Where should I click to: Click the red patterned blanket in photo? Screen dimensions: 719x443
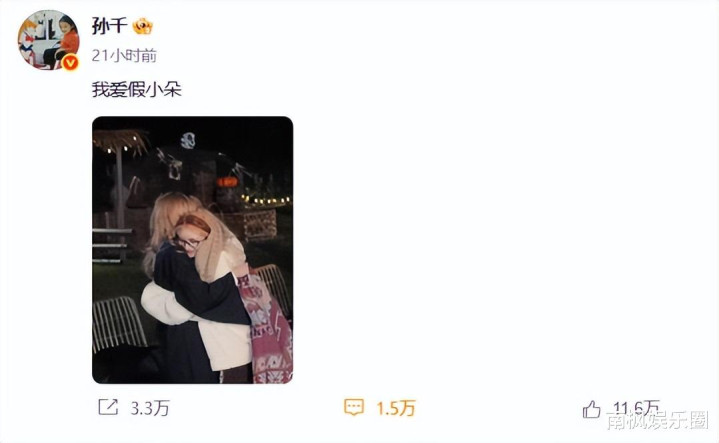click(x=266, y=328)
